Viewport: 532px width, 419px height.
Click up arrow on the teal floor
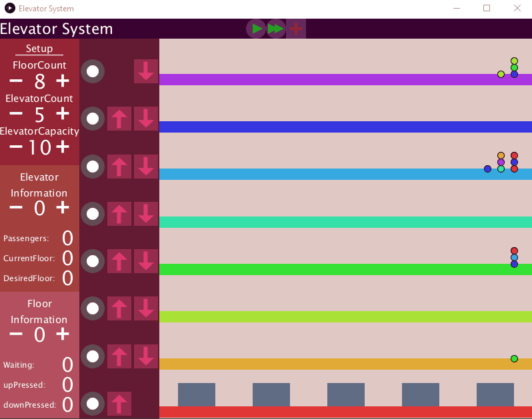point(119,214)
